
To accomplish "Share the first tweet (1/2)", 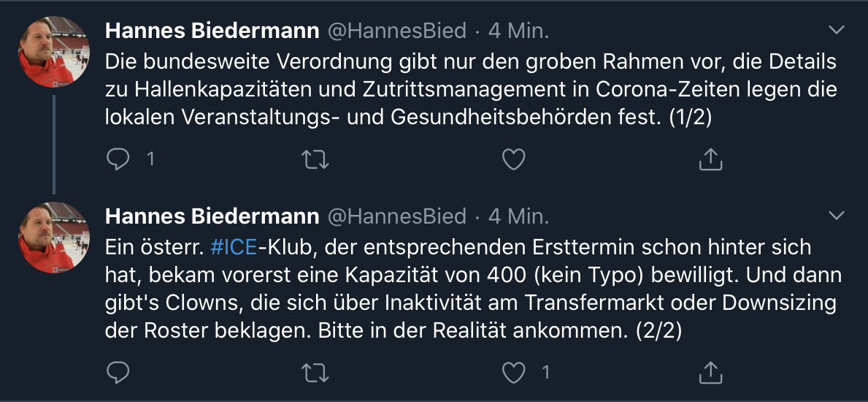I will click(711, 159).
